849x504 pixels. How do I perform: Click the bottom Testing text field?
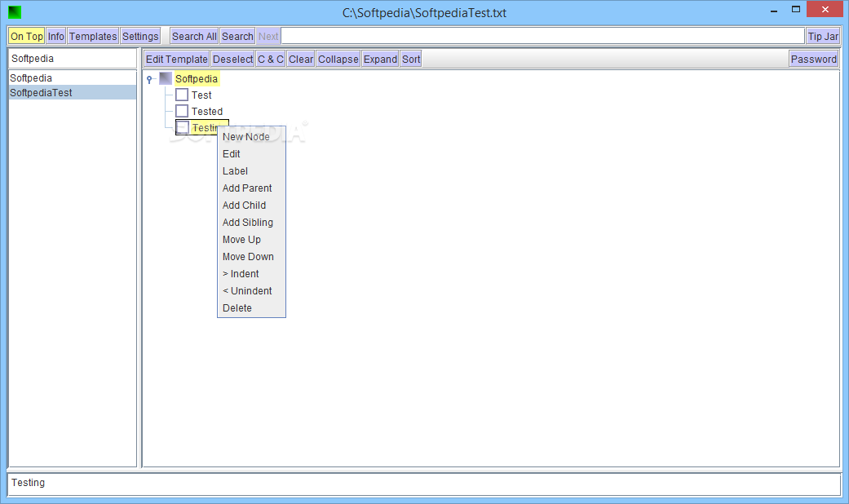click(x=424, y=484)
